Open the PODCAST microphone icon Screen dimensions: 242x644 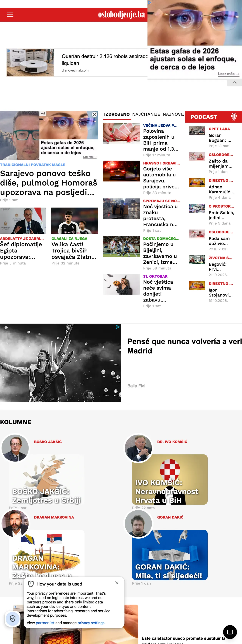click(234, 117)
